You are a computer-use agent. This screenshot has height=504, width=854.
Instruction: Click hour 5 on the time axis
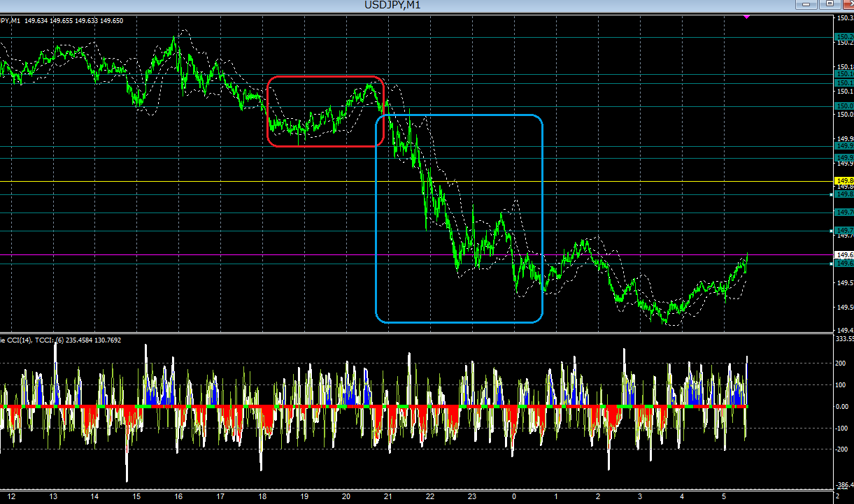point(724,497)
